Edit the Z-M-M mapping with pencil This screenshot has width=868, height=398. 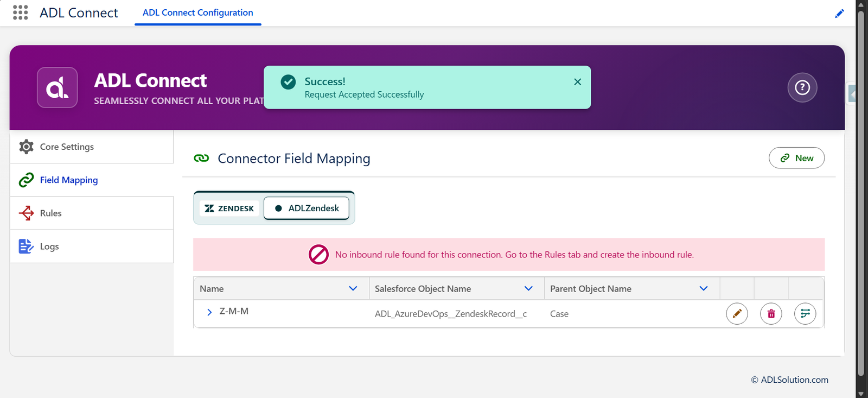click(737, 313)
